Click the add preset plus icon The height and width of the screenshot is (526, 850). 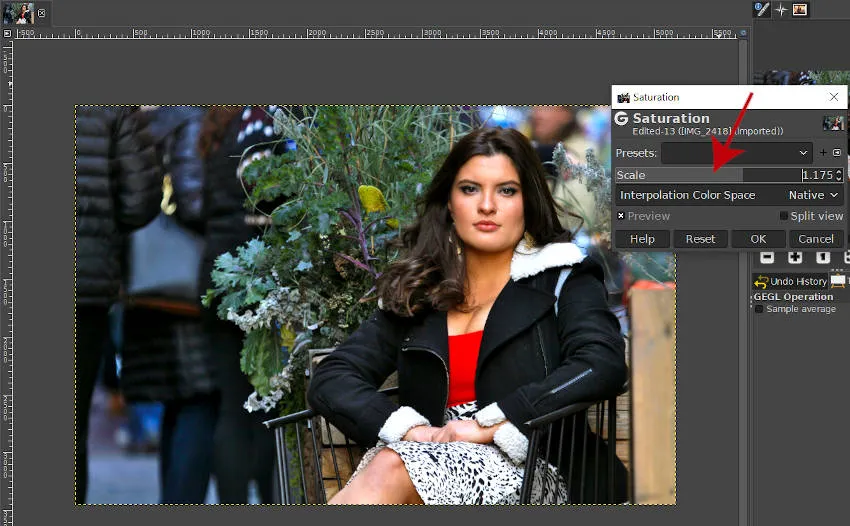[x=824, y=153]
